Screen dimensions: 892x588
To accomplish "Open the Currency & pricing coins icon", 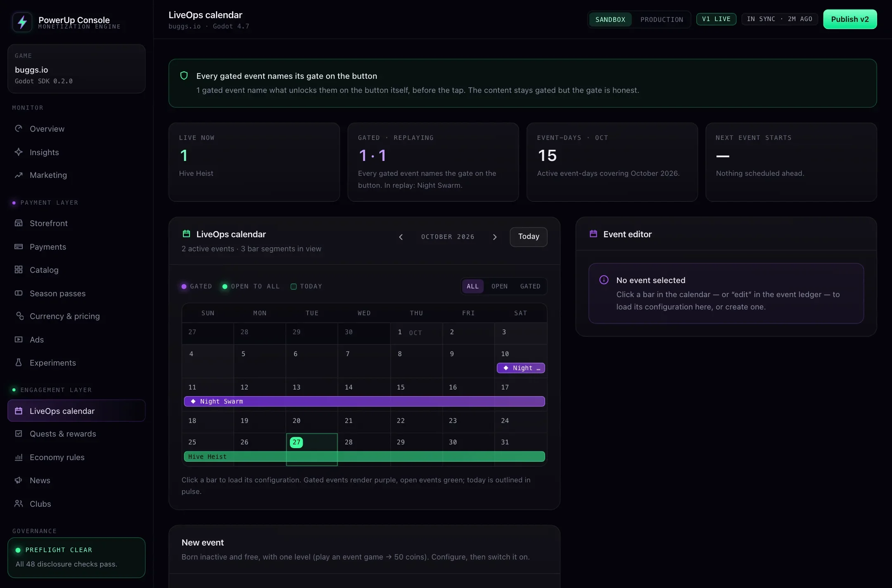I will tap(20, 316).
